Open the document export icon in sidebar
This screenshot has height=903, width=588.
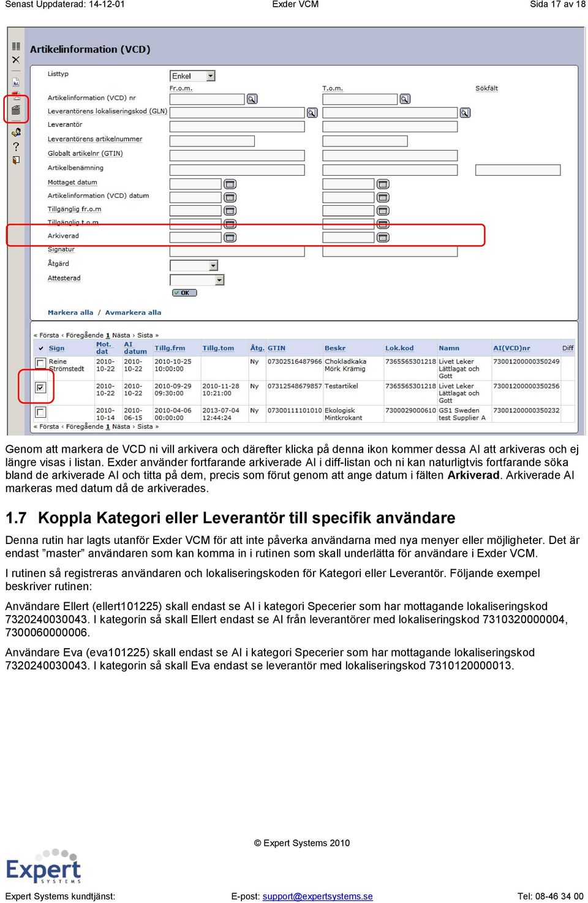pos(16,82)
